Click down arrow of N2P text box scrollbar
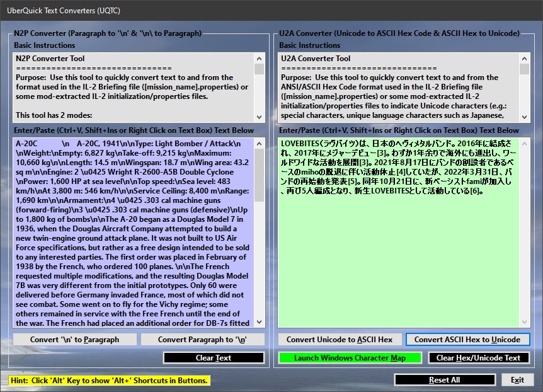 pyautogui.click(x=260, y=322)
